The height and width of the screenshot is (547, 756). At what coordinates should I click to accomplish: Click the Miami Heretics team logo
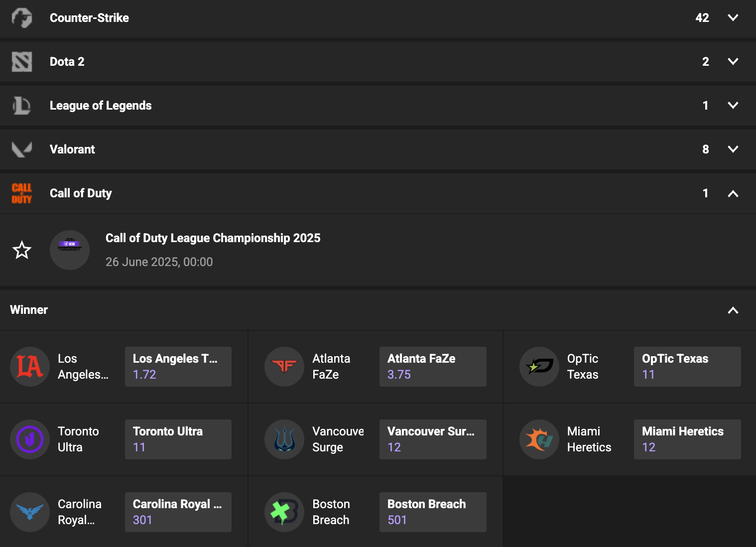coord(539,439)
